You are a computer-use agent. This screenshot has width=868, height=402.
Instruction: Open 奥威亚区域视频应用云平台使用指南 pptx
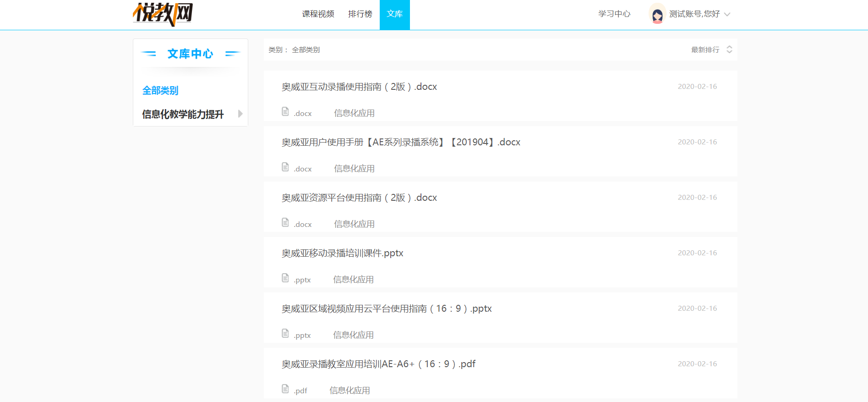[387, 308]
